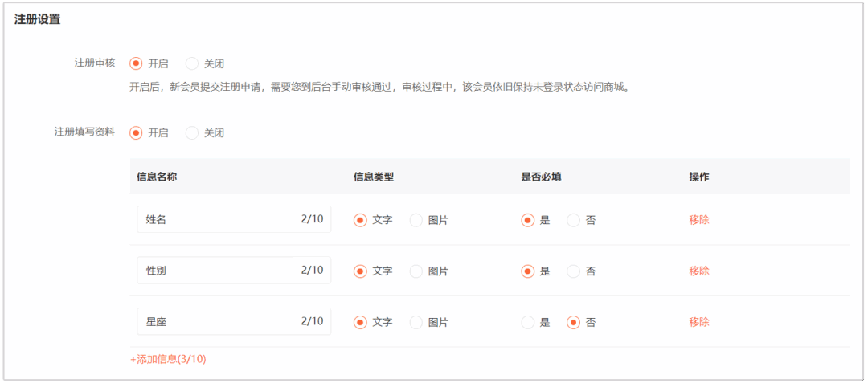Mark 性别 row as required (是)
Viewport: 868px width, 383px height.
pyautogui.click(x=528, y=271)
